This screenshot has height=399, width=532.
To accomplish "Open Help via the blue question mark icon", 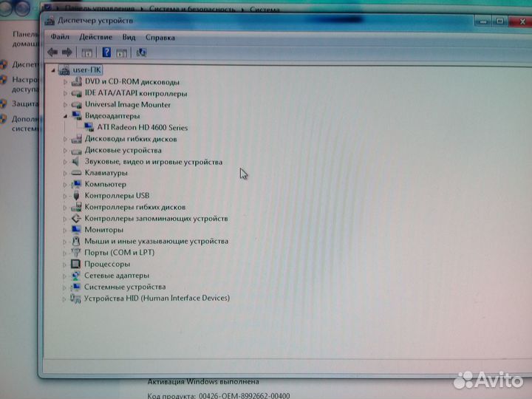I will (106, 52).
